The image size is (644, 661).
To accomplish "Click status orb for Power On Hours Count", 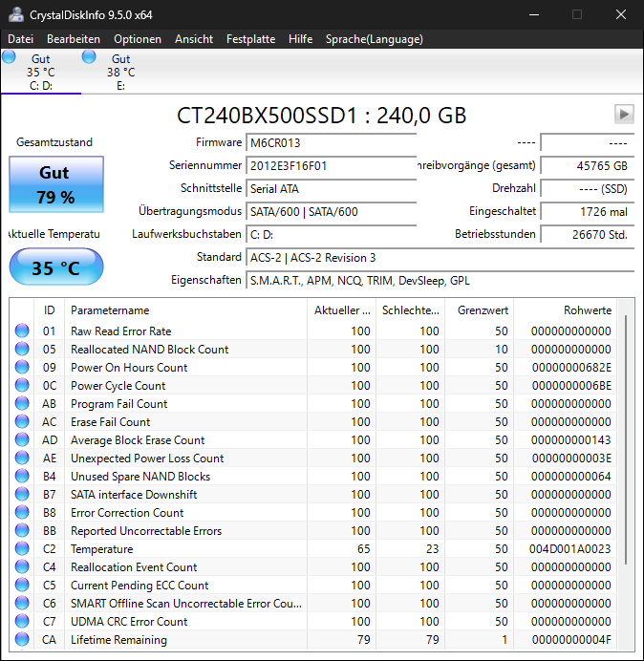I will (x=22, y=367).
